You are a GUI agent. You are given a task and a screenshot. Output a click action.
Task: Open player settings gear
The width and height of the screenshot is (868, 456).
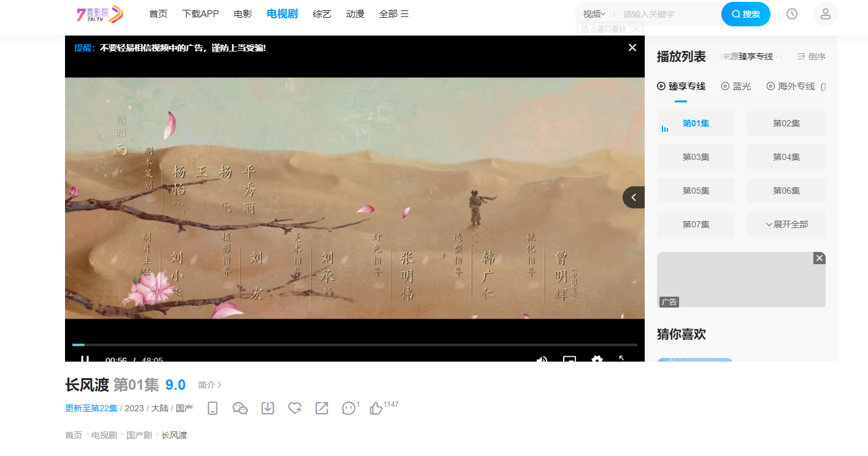click(x=597, y=359)
